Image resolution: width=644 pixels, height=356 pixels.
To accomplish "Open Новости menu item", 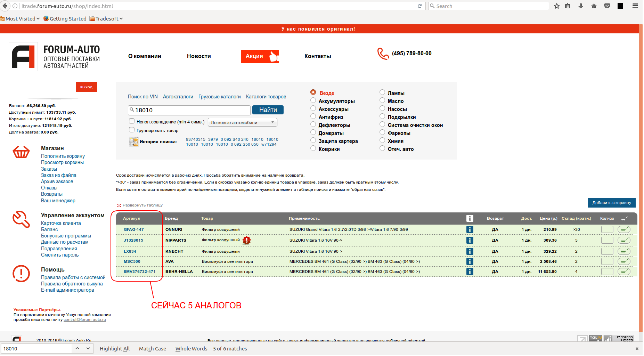I will pyautogui.click(x=199, y=56).
